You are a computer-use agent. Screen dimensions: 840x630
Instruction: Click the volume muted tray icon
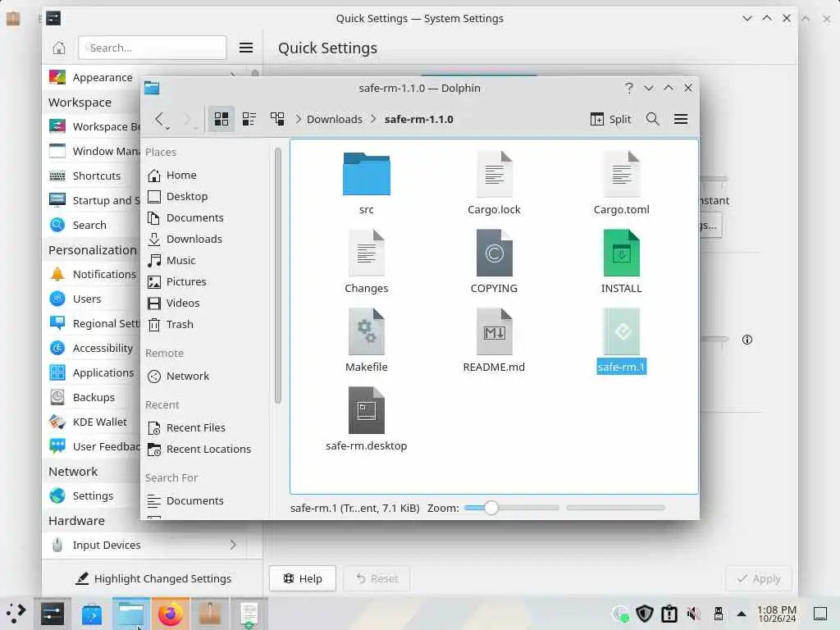click(694, 614)
